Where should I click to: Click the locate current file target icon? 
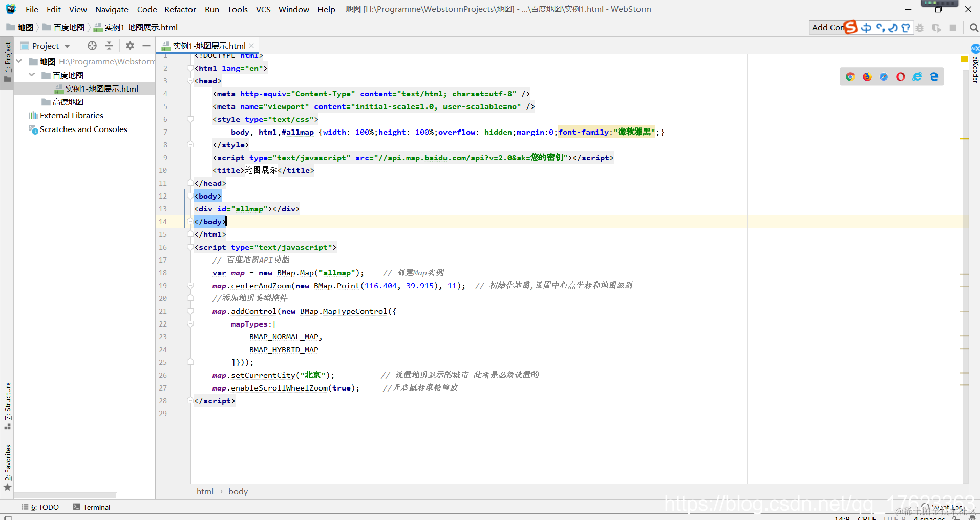[92, 46]
